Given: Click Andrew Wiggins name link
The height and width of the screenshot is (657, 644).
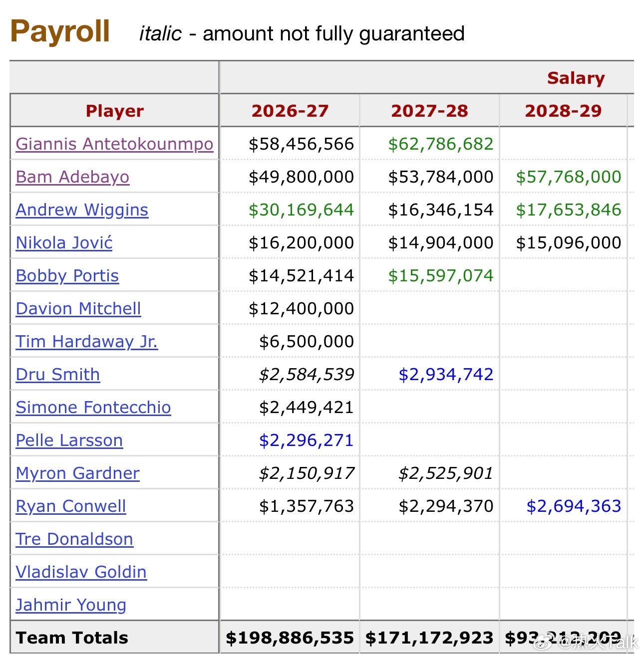Looking at the screenshot, I should (82, 210).
